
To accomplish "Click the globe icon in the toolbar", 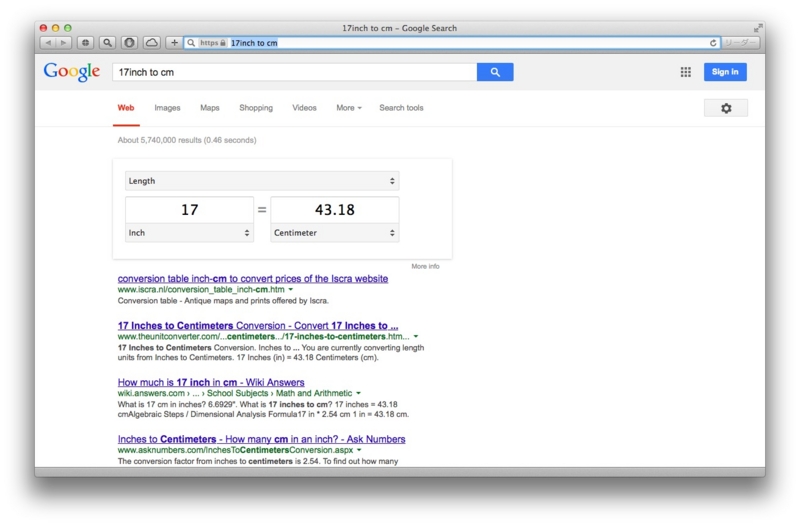I will (x=86, y=43).
